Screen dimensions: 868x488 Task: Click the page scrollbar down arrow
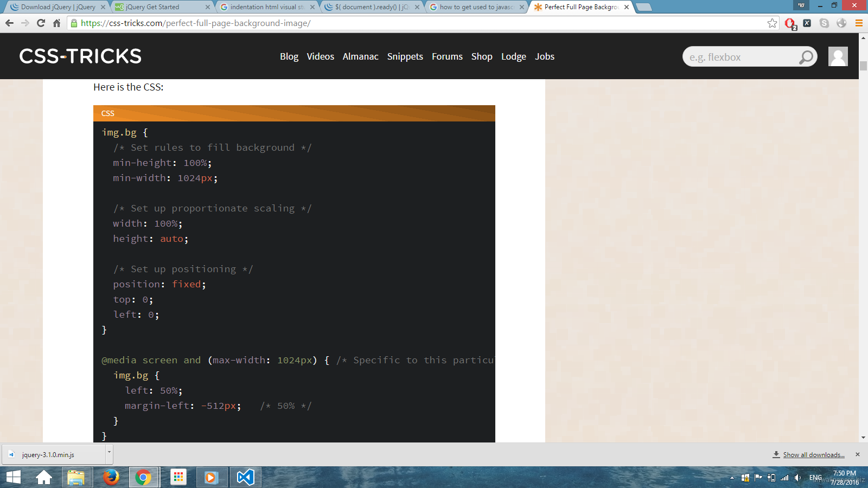(863, 438)
